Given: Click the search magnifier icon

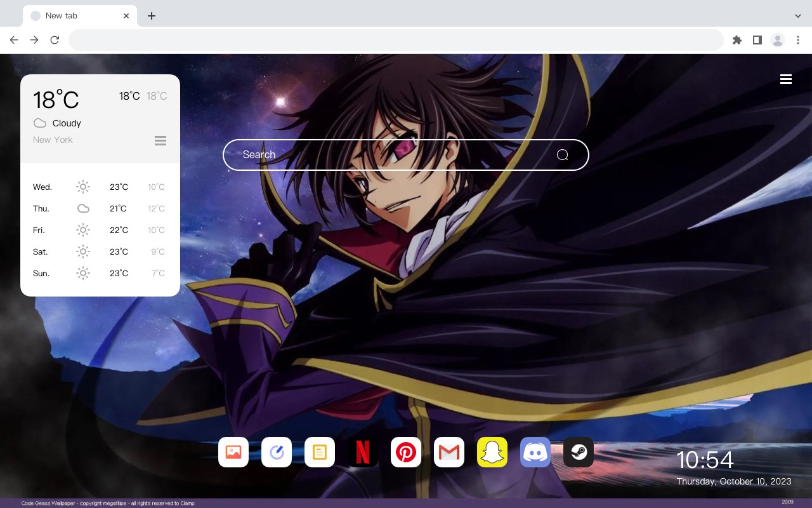Looking at the screenshot, I should tap(563, 155).
